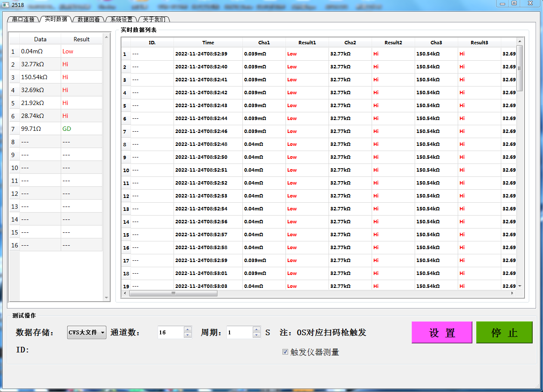Viewport: 543px width, 392px height.
Task: Expand the 数据存储 CVS大文件 dropdown
Action: click(102, 333)
